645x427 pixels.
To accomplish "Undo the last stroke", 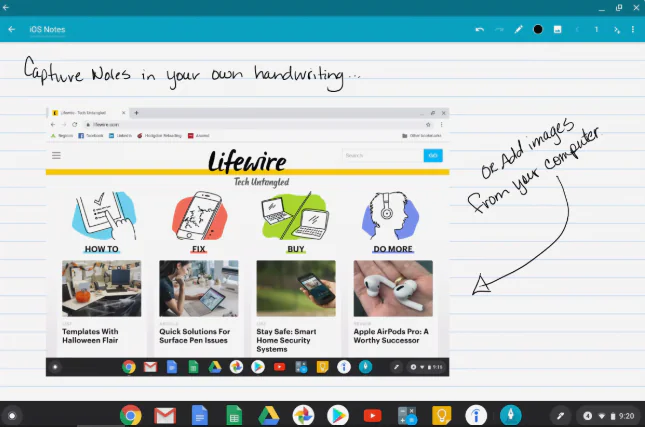I will click(480, 29).
